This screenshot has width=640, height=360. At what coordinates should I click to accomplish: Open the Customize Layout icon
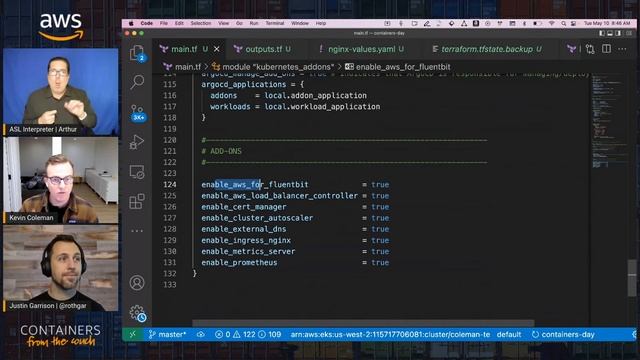pos(629,33)
